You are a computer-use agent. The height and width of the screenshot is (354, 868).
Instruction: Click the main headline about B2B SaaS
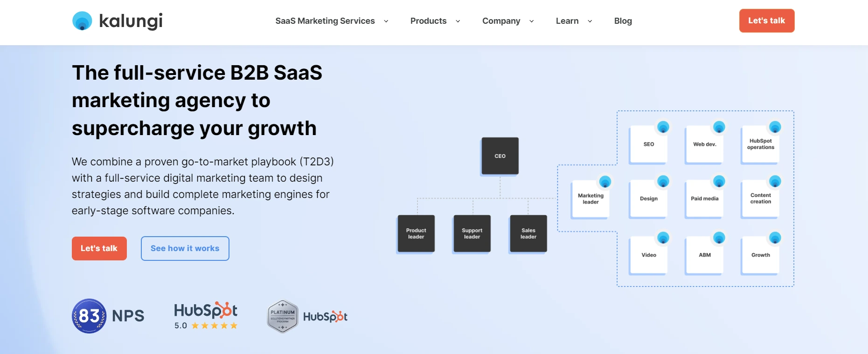point(197,100)
